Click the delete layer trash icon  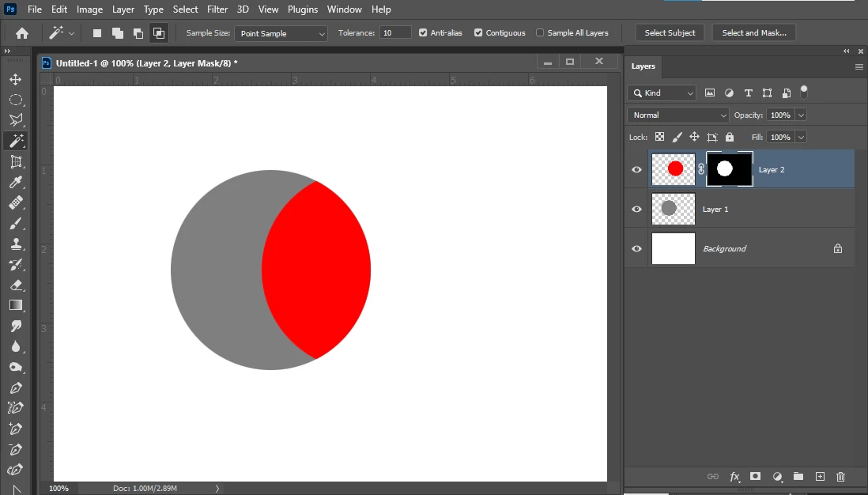pyautogui.click(x=840, y=477)
